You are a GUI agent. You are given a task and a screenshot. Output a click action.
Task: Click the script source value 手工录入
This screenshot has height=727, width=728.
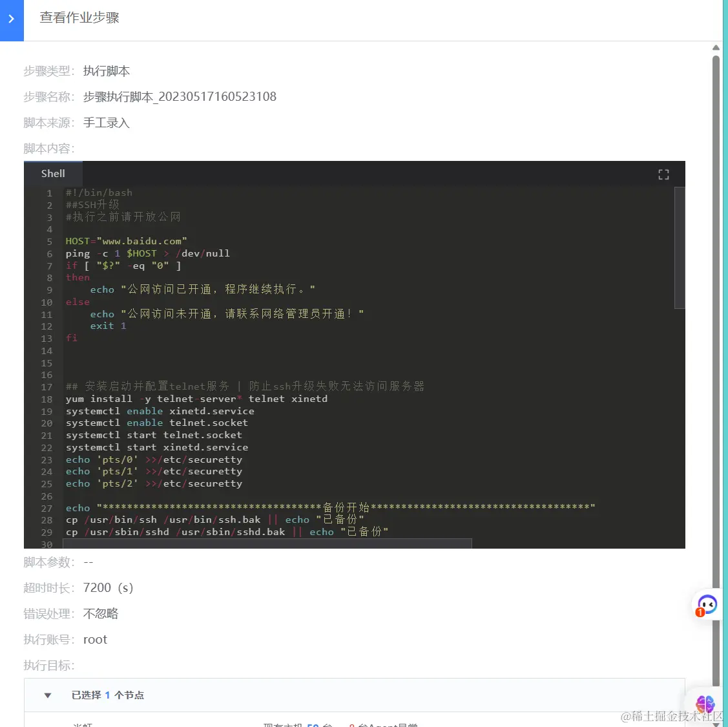coord(107,123)
